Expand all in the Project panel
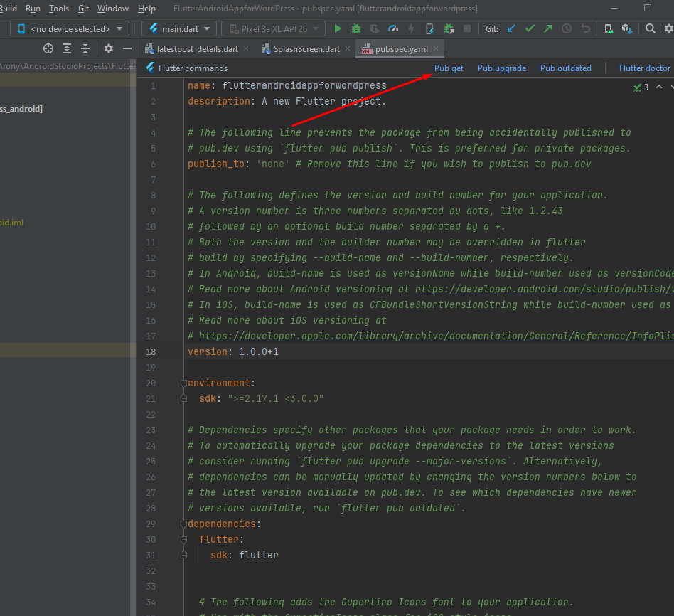 point(67,48)
